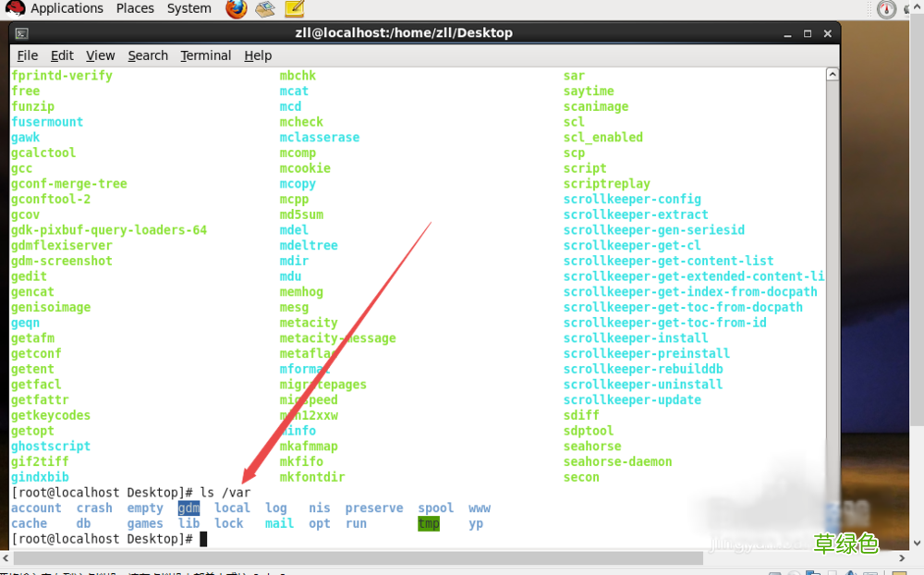Click the small status icon at the far top right
The image size is (924, 575).
click(909, 8)
